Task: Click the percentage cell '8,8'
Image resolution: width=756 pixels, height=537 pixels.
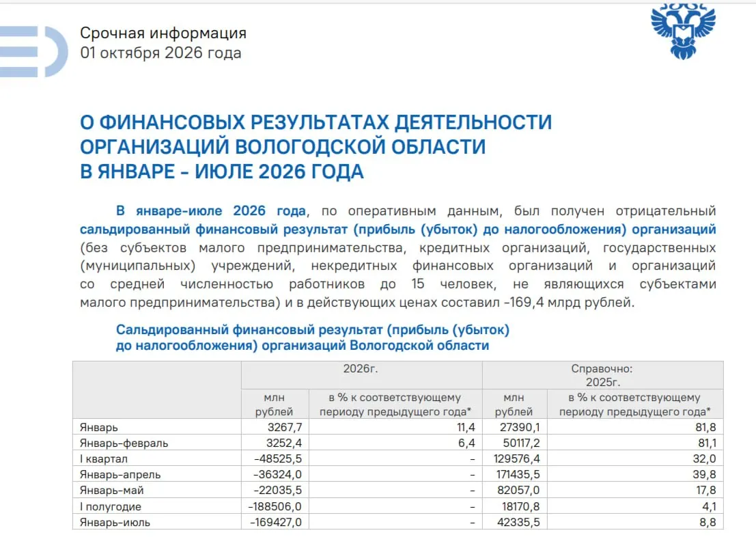Action: [x=708, y=523]
